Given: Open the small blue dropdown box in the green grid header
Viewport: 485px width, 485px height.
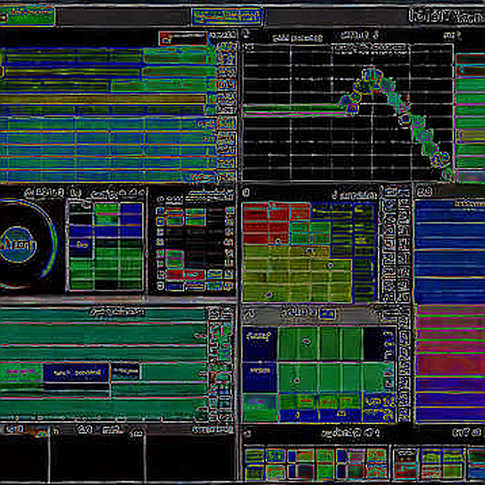Looking at the screenshot, I should [328, 314].
